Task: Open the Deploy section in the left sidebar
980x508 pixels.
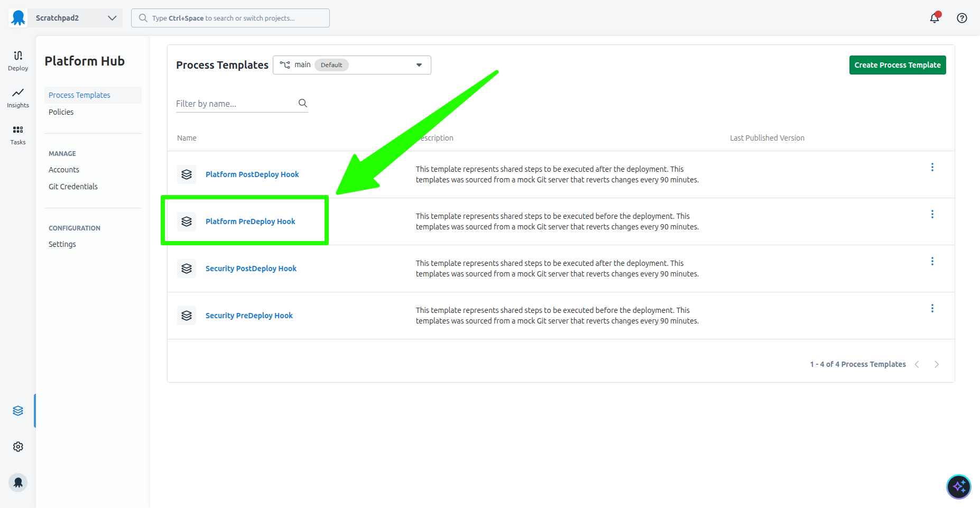Action: pyautogui.click(x=17, y=60)
